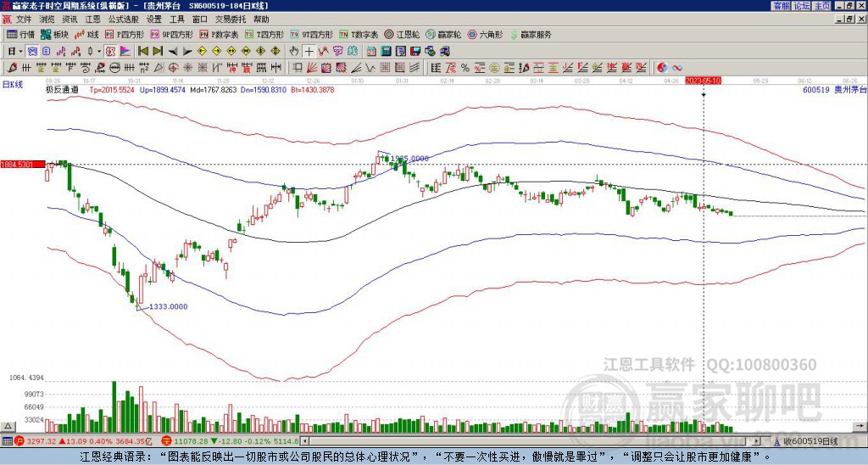
Task: Step chart left with black arrow
Action: 173,52
